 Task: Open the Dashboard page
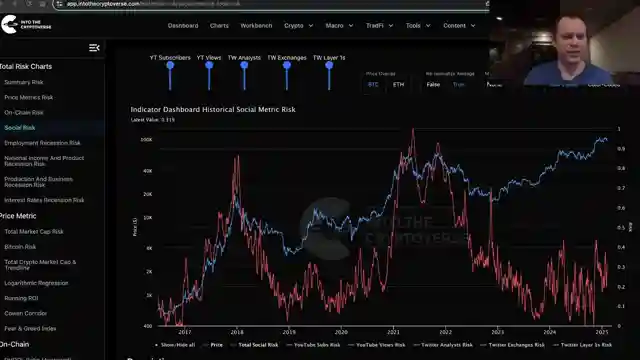pos(183,25)
